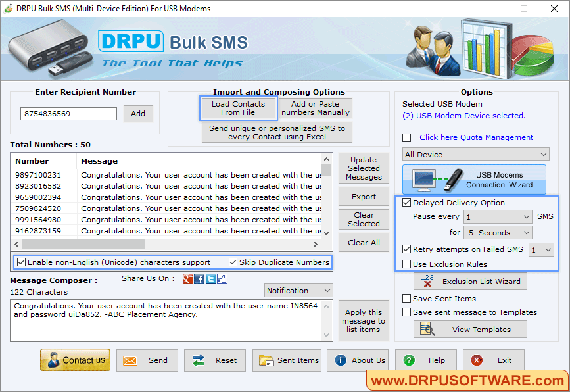The image size is (570, 392).
Task: Open the Pause every SMS count dropdown
Action: coord(498,217)
